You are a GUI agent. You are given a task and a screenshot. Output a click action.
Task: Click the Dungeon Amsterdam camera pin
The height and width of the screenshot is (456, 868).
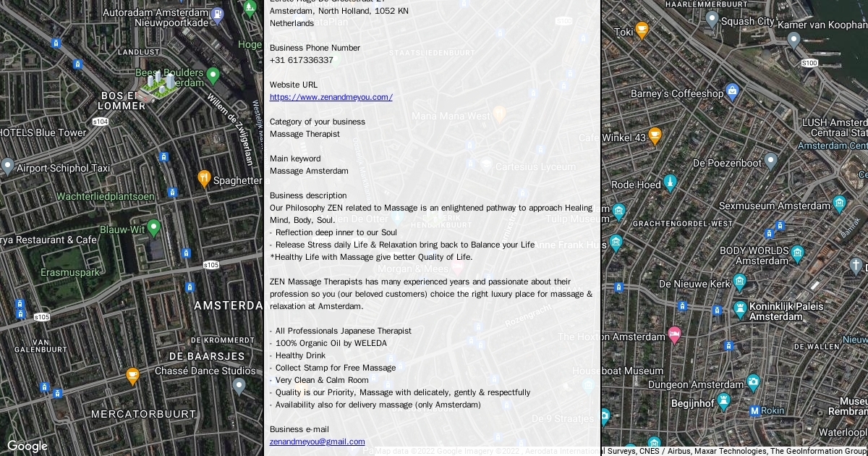click(x=753, y=382)
